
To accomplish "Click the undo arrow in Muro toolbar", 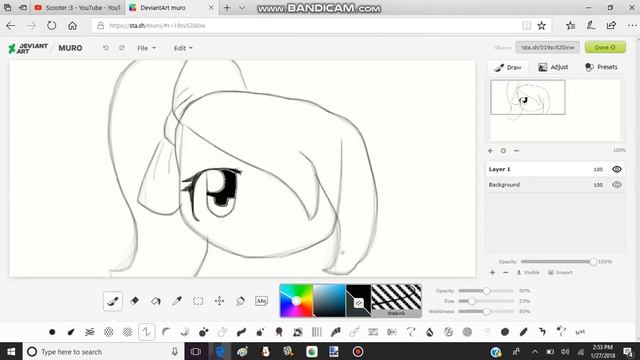I will pyautogui.click(x=106, y=48).
